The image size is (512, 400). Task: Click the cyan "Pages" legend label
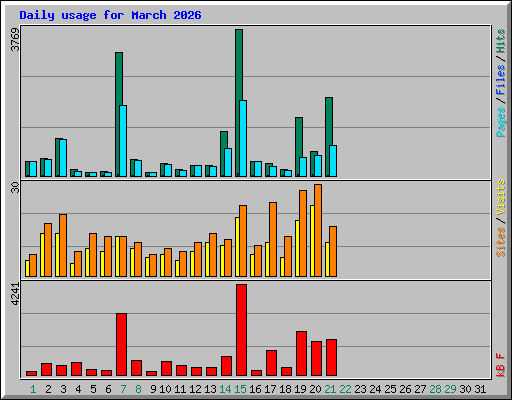[500, 122]
